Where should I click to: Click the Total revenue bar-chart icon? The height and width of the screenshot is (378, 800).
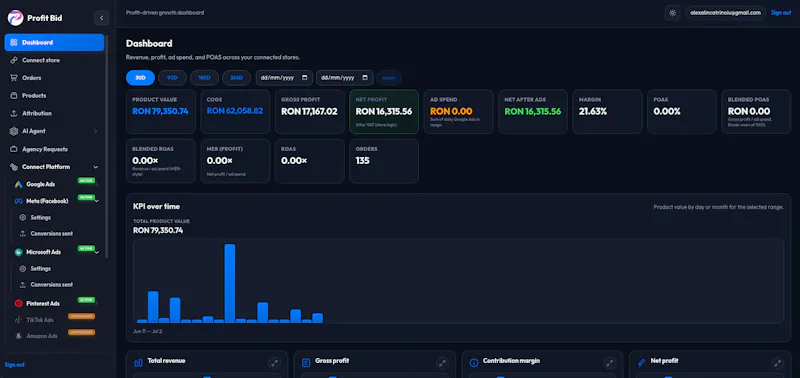(x=138, y=363)
